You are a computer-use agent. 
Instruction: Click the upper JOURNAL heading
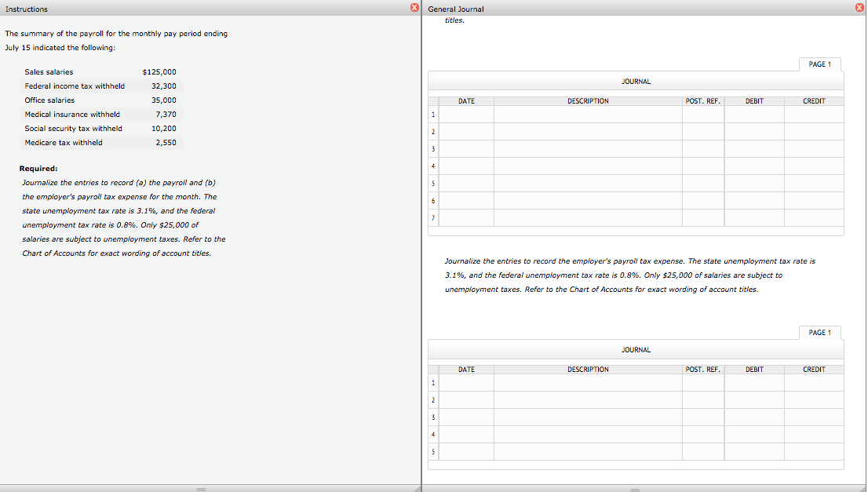tap(636, 82)
